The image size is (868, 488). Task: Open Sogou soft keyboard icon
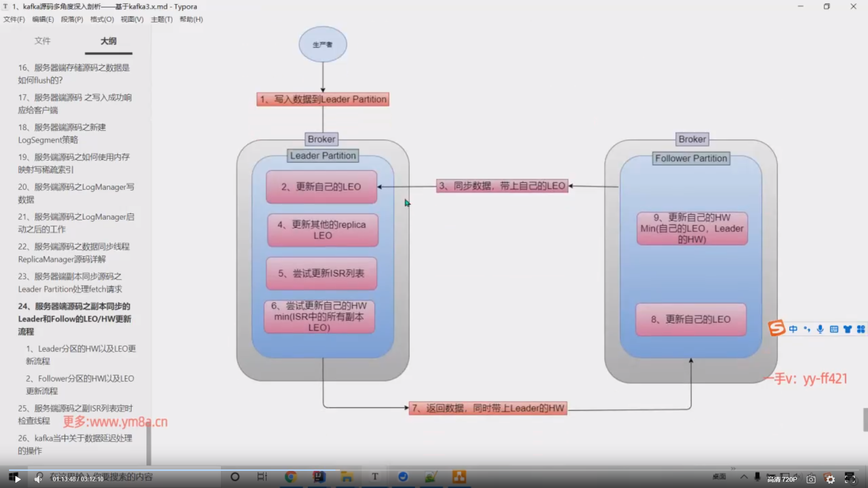click(x=834, y=329)
